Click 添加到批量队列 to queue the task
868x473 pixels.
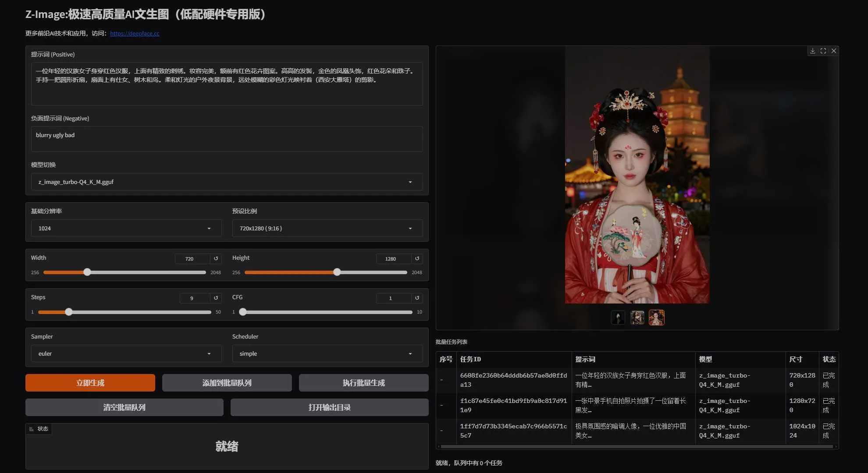[227, 382]
